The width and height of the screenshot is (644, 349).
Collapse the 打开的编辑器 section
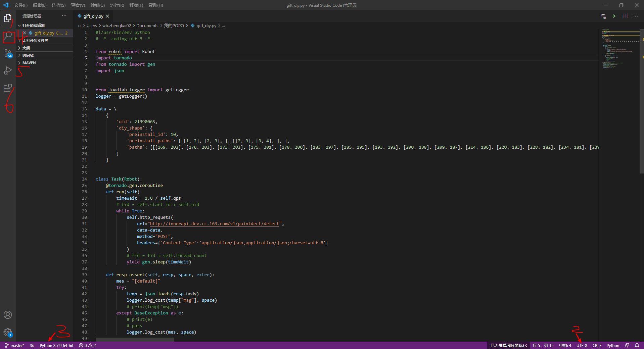point(33,26)
